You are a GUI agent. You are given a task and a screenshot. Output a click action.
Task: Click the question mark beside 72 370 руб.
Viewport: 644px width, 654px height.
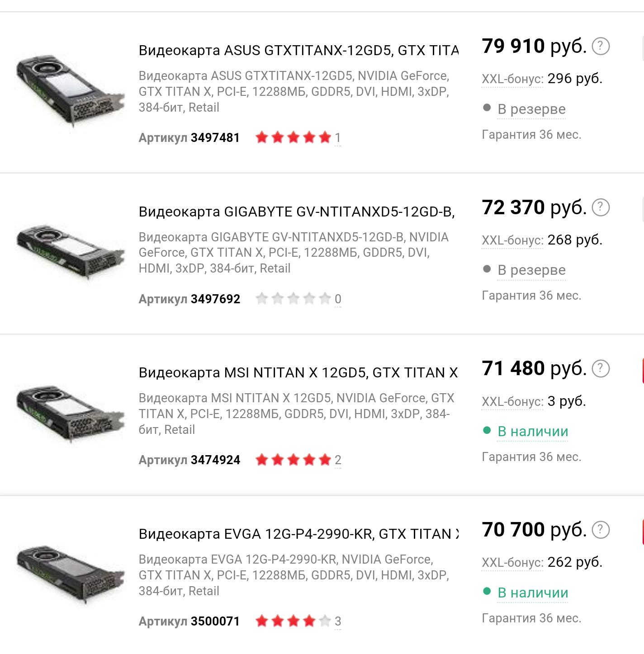click(601, 207)
